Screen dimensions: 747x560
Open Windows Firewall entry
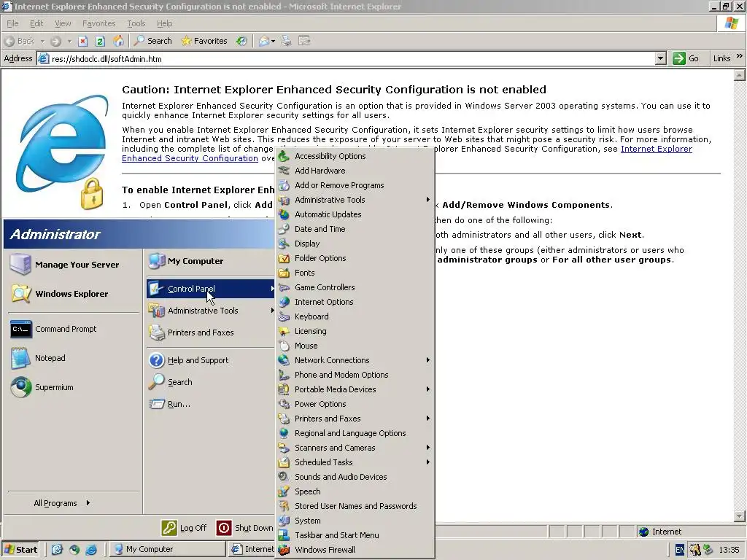point(355,550)
